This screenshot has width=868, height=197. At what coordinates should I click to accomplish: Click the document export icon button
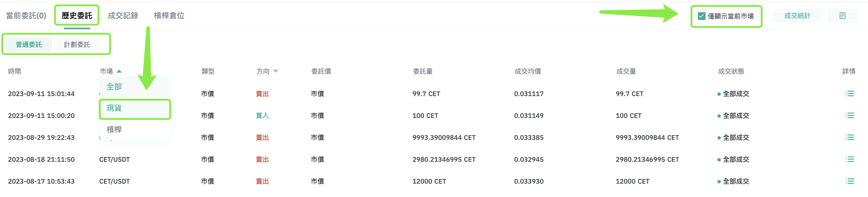[x=842, y=16]
